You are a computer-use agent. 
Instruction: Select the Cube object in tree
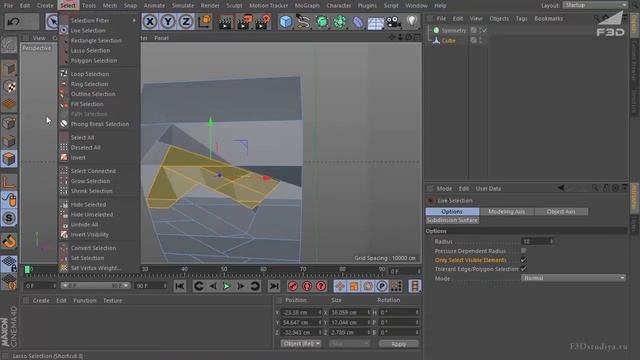(449, 40)
